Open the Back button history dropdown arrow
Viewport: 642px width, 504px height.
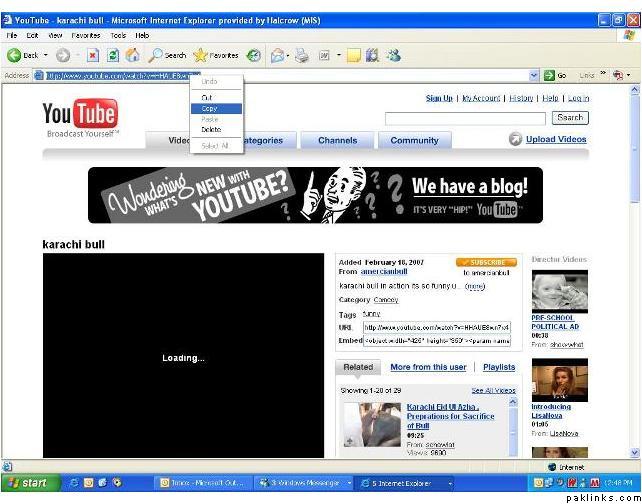[45, 55]
